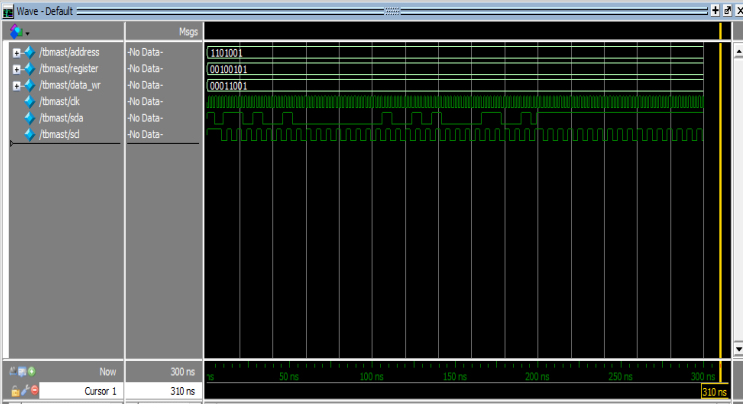Open the objects filter dropdown arrow
The image size is (743, 404).
tap(27, 34)
